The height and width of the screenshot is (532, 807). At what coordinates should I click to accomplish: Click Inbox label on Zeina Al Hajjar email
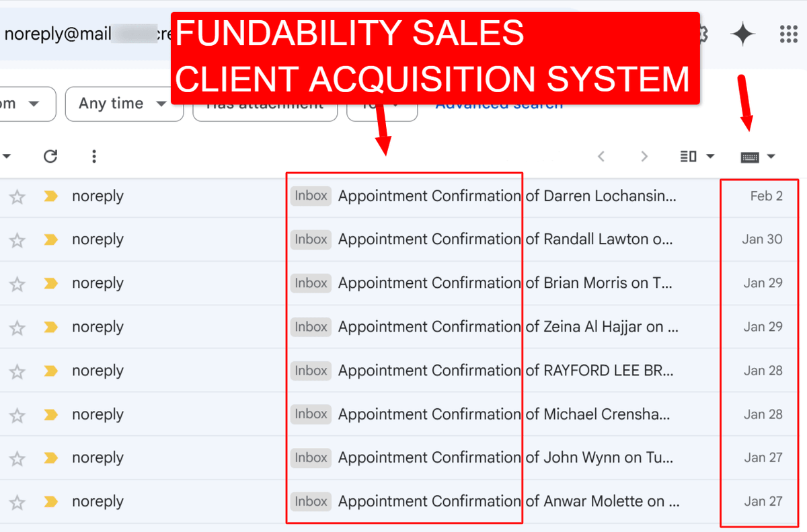pos(311,327)
